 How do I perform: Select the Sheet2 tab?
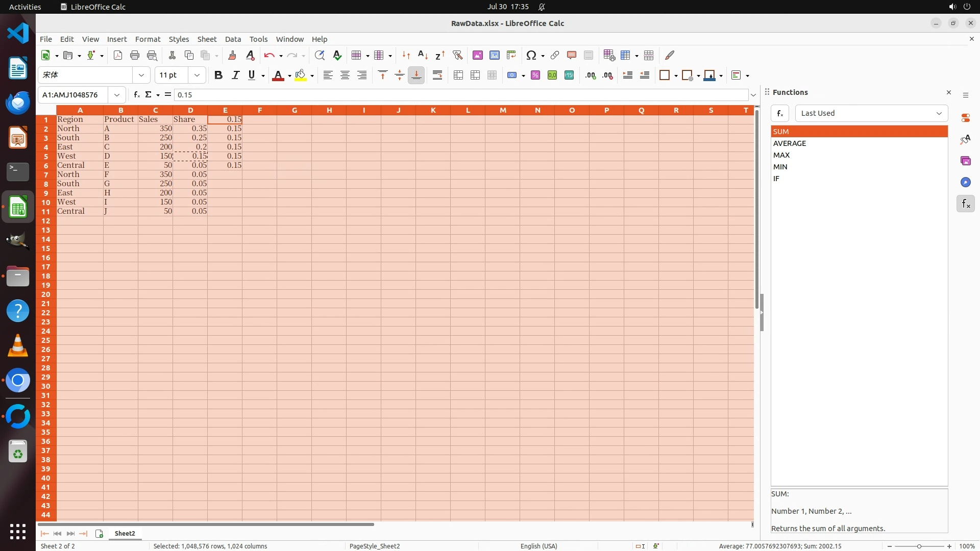coord(125,533)
